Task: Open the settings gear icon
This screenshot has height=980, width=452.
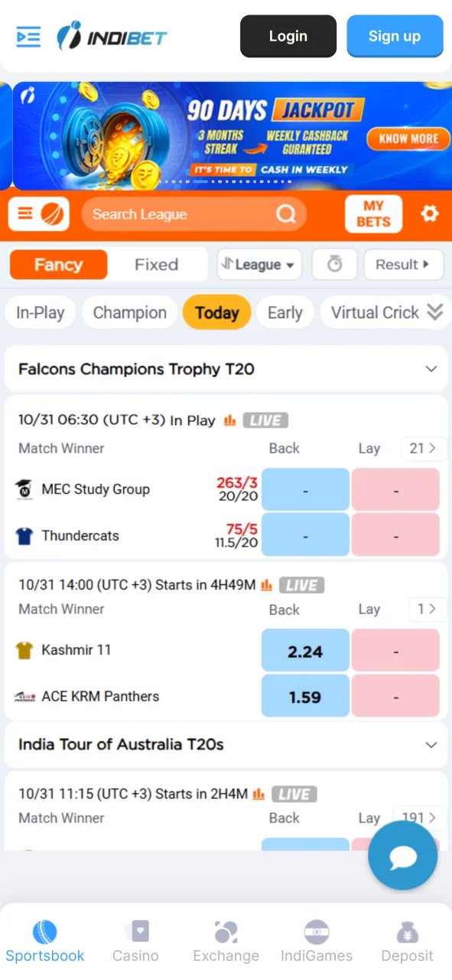Action: tap(429, 214)
